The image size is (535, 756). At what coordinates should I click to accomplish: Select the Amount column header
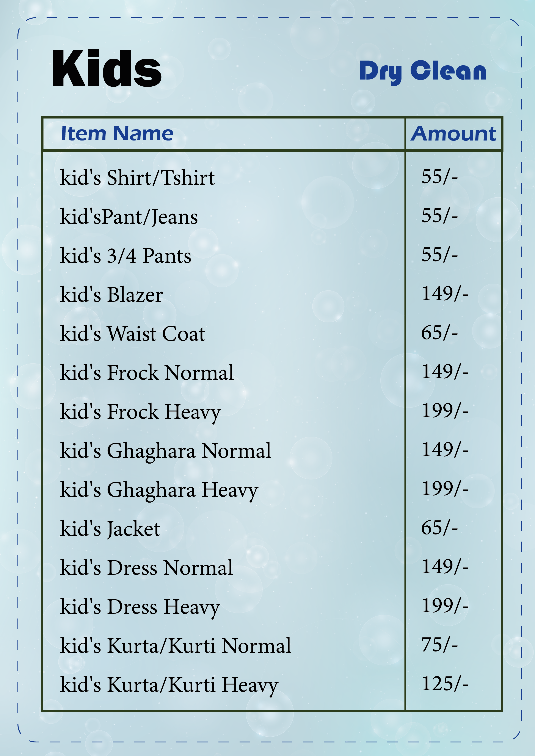(x=453, y=134)
